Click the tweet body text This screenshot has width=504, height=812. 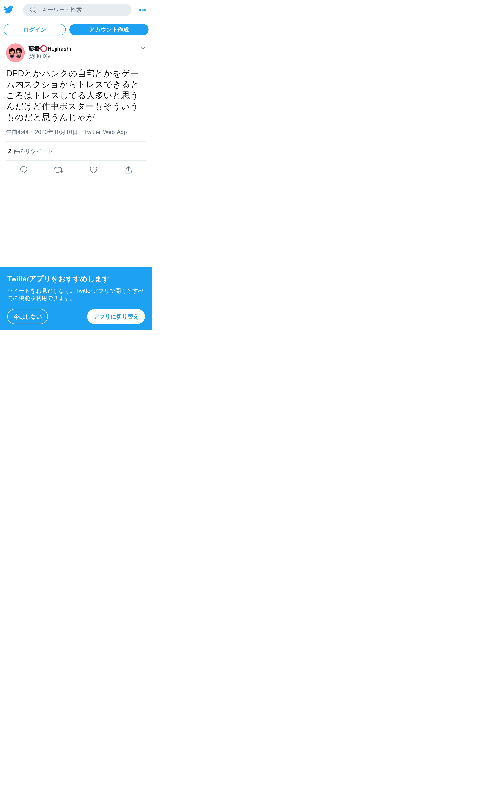tap(72, 95)
